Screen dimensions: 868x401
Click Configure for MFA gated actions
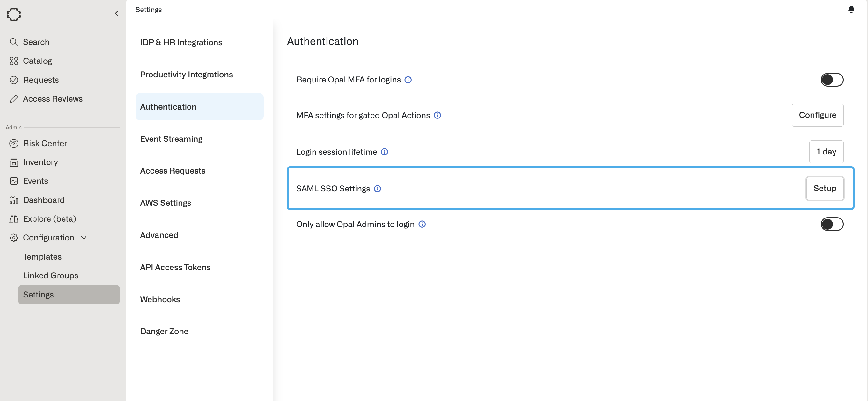817,115
